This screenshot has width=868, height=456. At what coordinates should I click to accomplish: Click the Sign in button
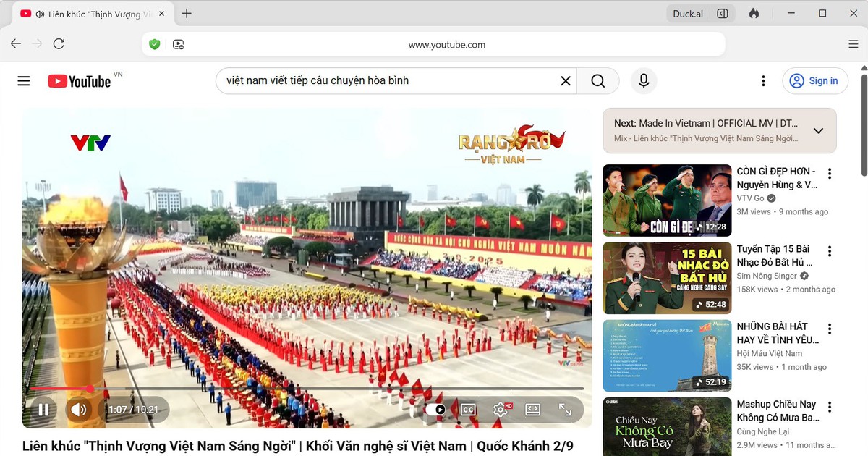click(x=814, y=81)
